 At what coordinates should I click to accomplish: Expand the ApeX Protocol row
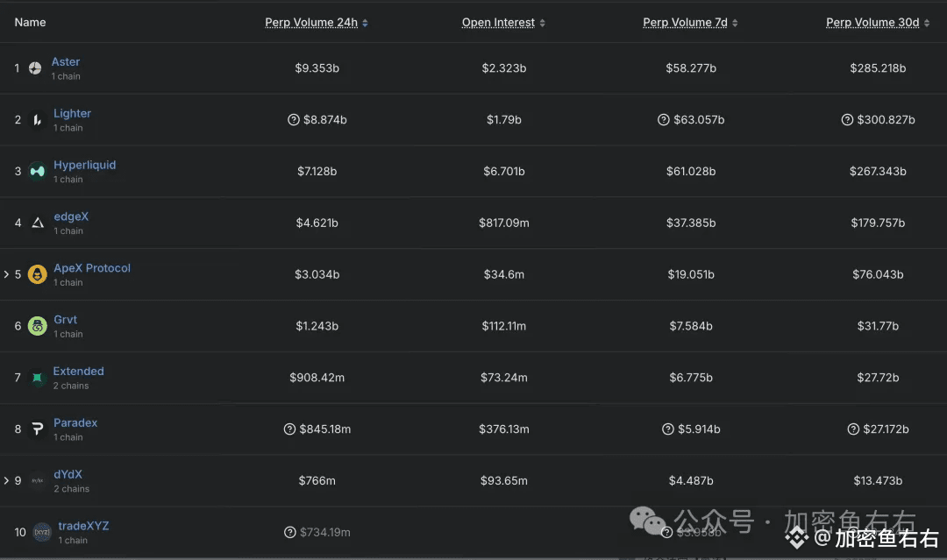pyautogui.click(x=6, y=274)
